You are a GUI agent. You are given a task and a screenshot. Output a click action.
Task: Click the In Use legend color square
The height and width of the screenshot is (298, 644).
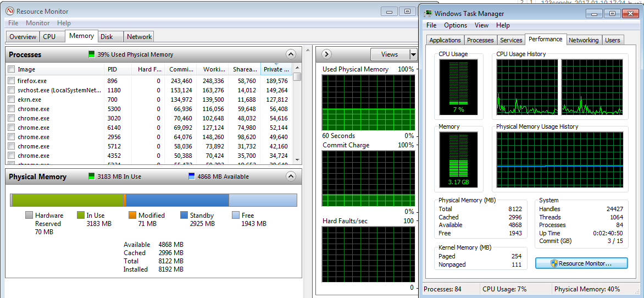81,216
